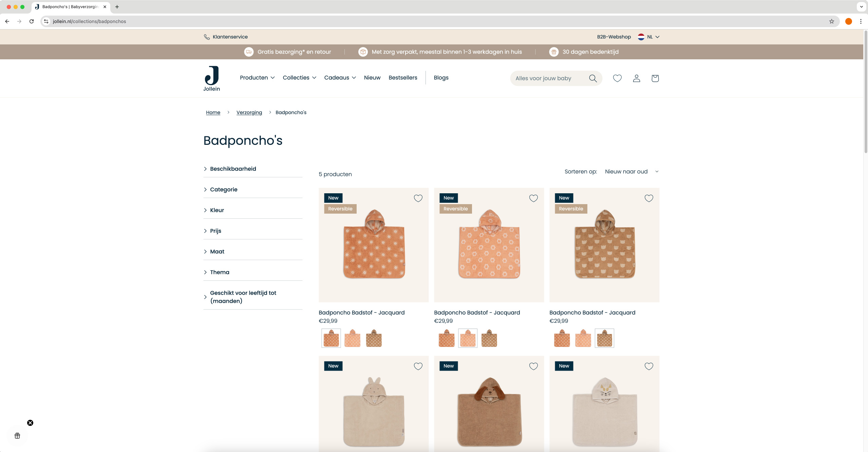
Task: Open a new browser tab
Action: [117, 7]
